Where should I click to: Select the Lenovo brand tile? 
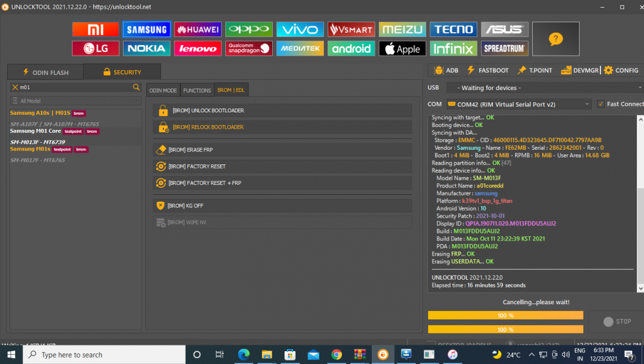197,49
